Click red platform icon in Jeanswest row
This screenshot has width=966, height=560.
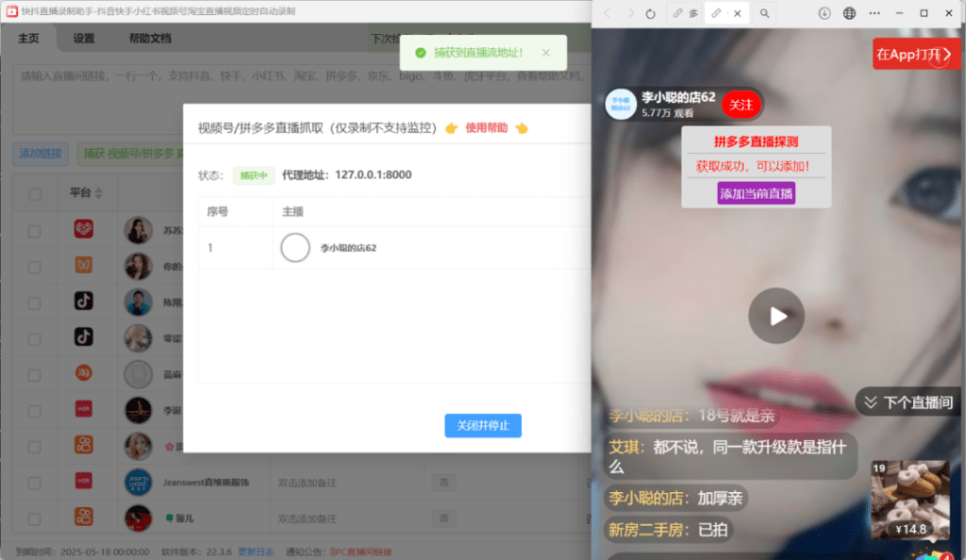(x=84, y=480)
